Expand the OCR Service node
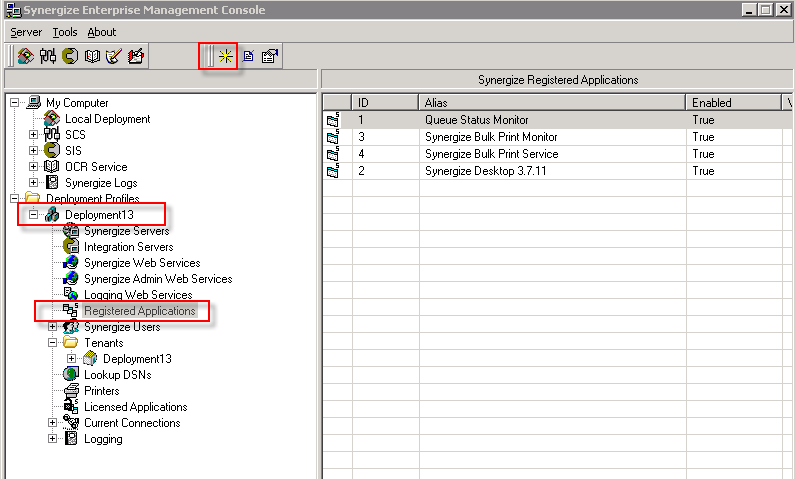 coord(34,166)
